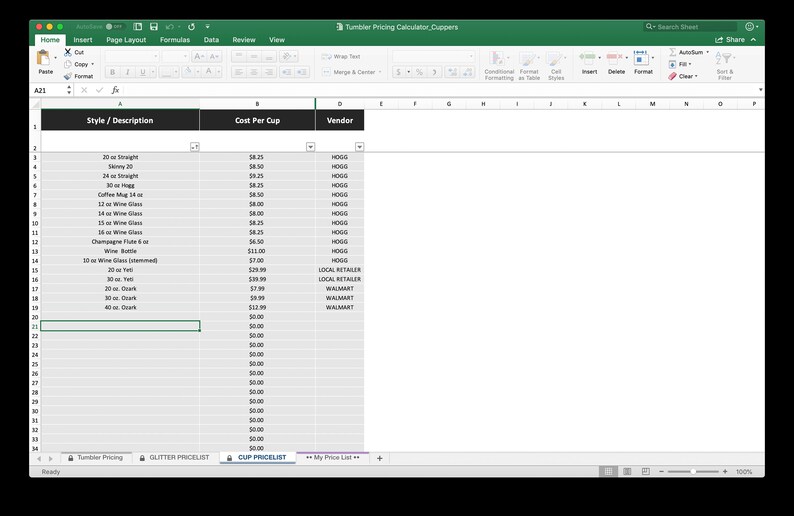794x516 pixels.
Task: Click the Page Break view icon in status bar
Action: (646, 471)
